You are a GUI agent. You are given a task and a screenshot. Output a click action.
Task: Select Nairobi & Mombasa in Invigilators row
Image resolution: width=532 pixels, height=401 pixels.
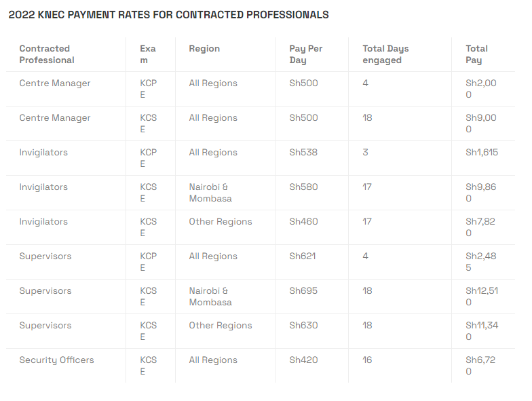tap(210, 193)
